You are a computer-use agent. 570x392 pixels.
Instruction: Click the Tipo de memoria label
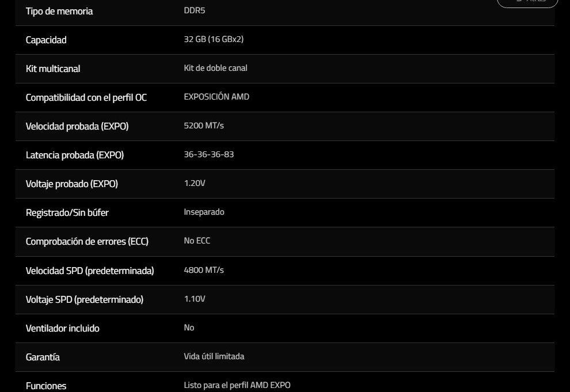pos(59,11)
